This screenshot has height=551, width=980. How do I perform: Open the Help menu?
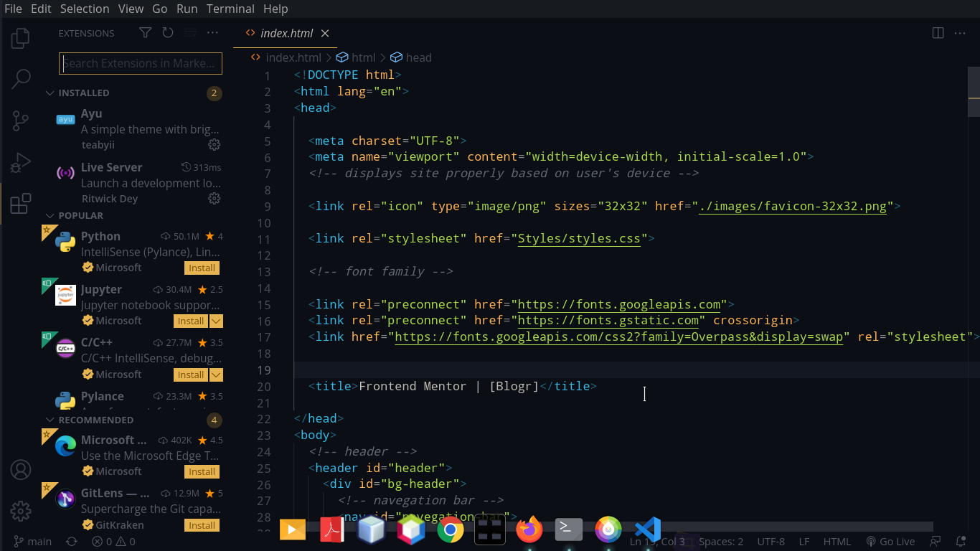point(275,9)
